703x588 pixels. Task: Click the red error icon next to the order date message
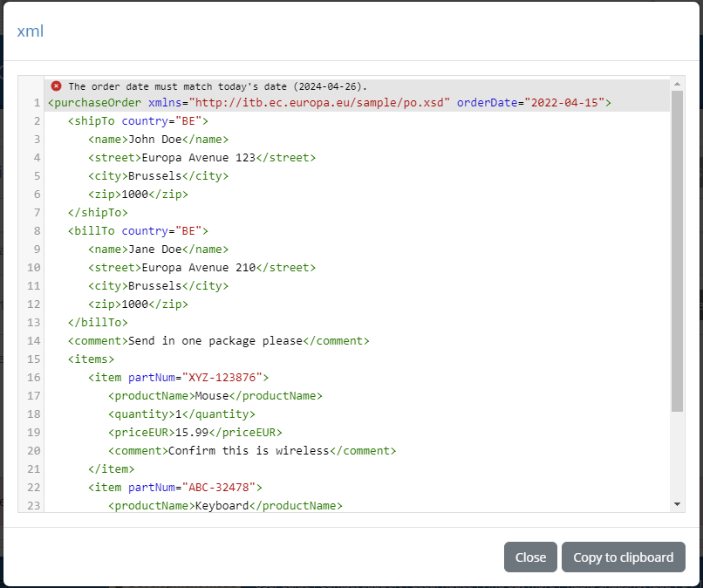pos(56,85)
